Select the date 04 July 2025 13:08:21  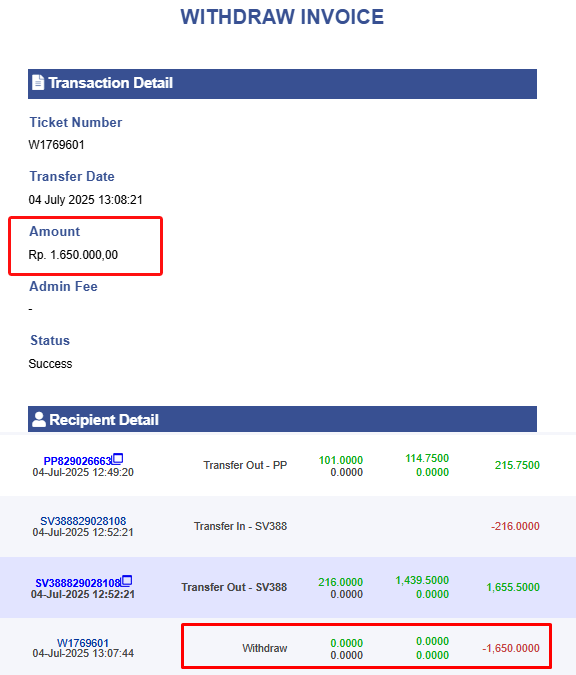(x=86, y=200)
